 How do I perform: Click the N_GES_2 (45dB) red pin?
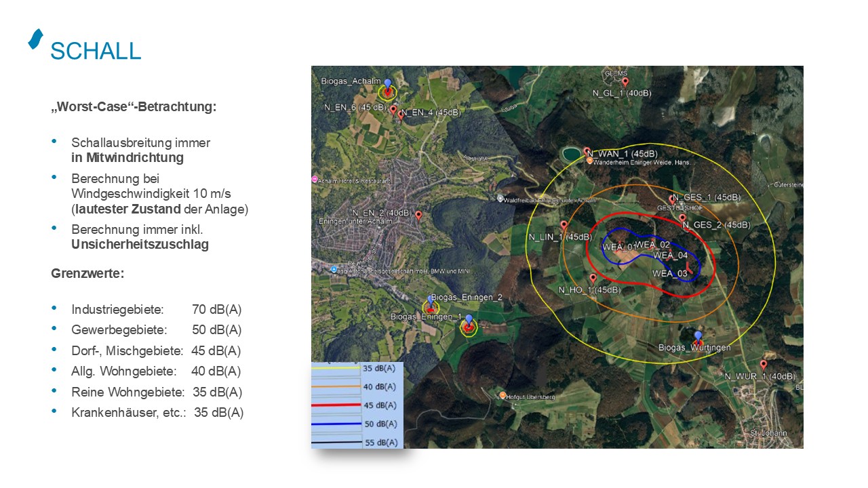(682, 218)
